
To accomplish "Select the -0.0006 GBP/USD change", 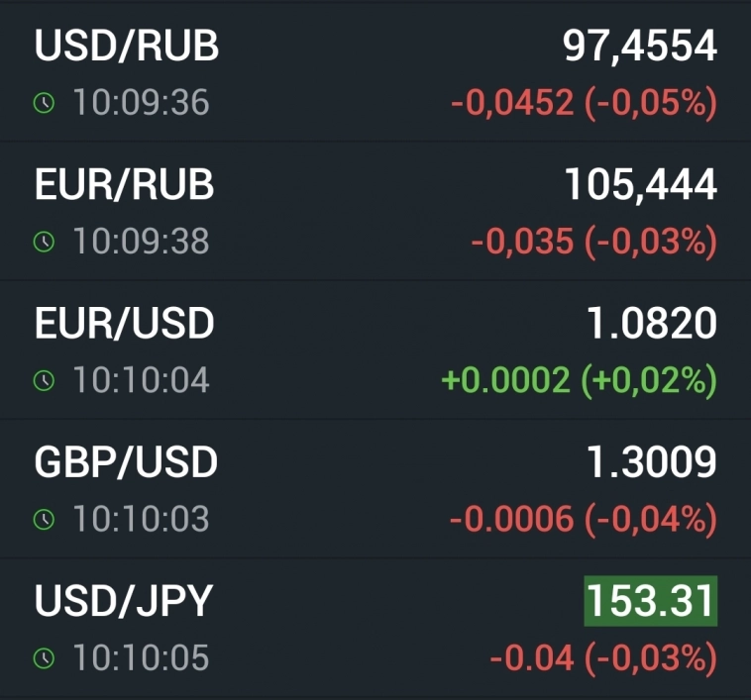I will pyautogui.click(x=511, y=519).
